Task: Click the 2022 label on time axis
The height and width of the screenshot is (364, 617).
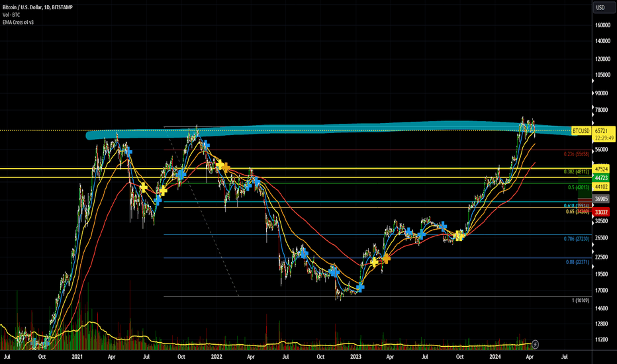Action: (x=216, y=357)
